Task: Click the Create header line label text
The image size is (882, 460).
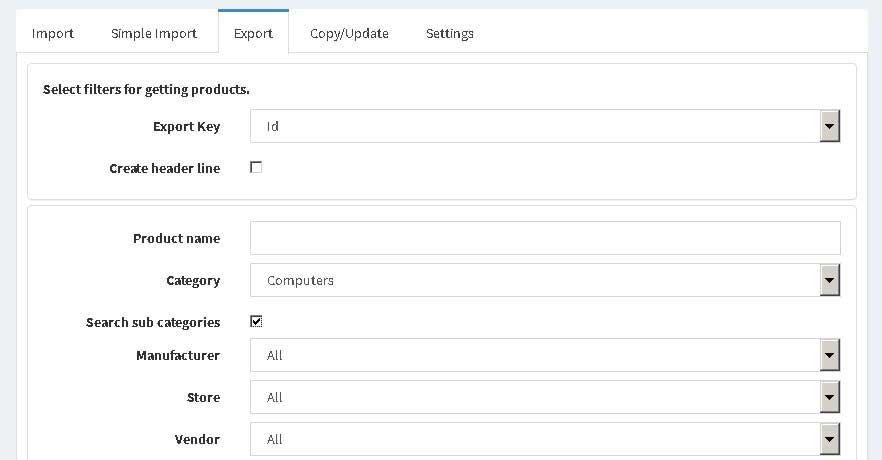Action: 165,168
